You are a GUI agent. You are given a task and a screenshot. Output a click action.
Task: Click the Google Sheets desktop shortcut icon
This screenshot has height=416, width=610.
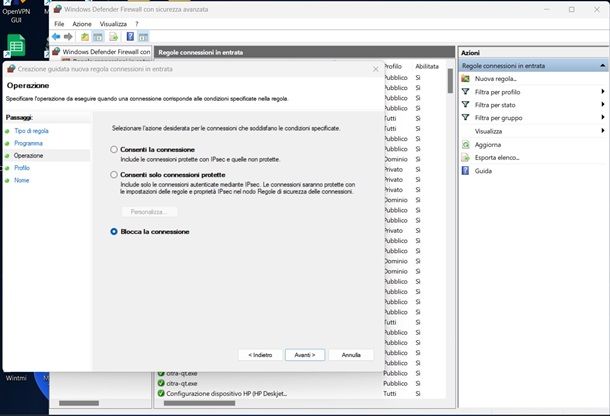coord(16,46)
